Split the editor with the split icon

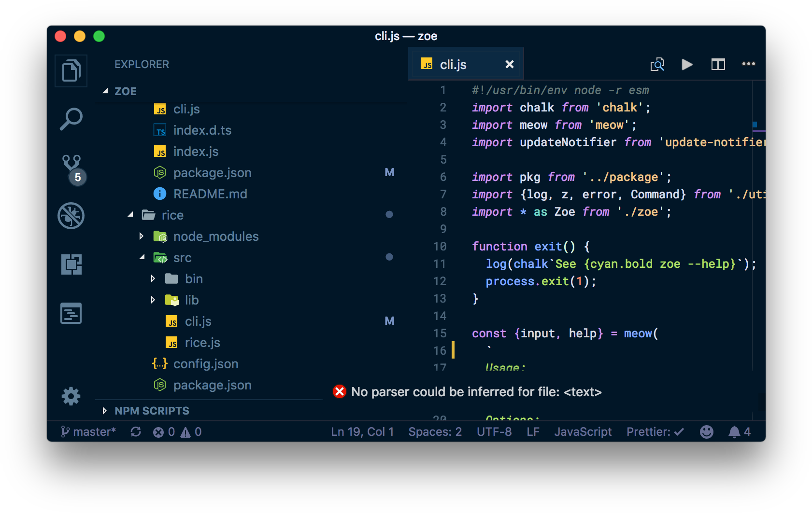718,64
